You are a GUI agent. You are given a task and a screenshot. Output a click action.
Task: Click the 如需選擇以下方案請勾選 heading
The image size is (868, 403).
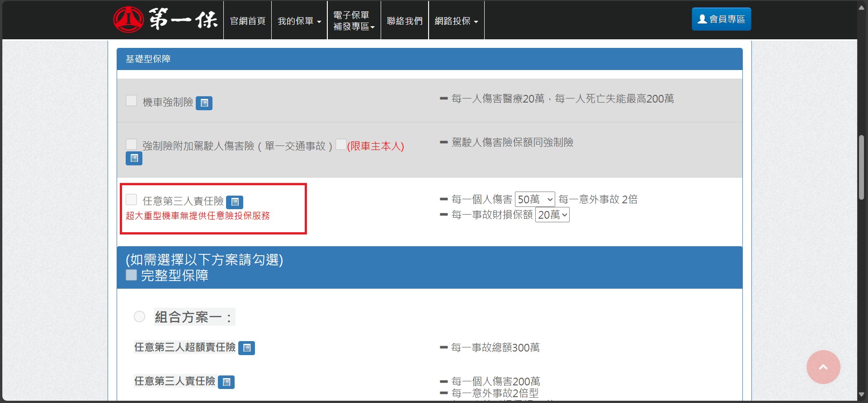204,260
